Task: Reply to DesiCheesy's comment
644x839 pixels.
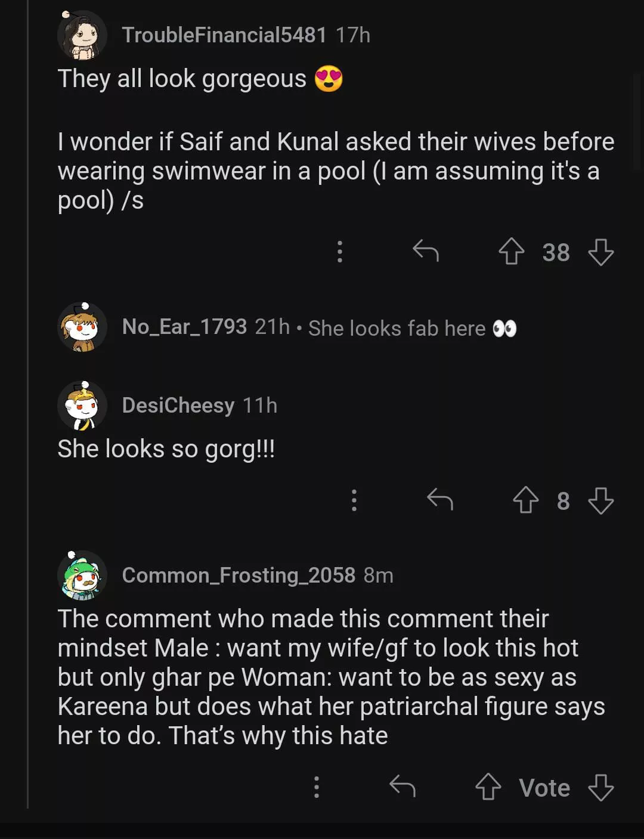Action: pyautogui.click(x=440, y=500)
